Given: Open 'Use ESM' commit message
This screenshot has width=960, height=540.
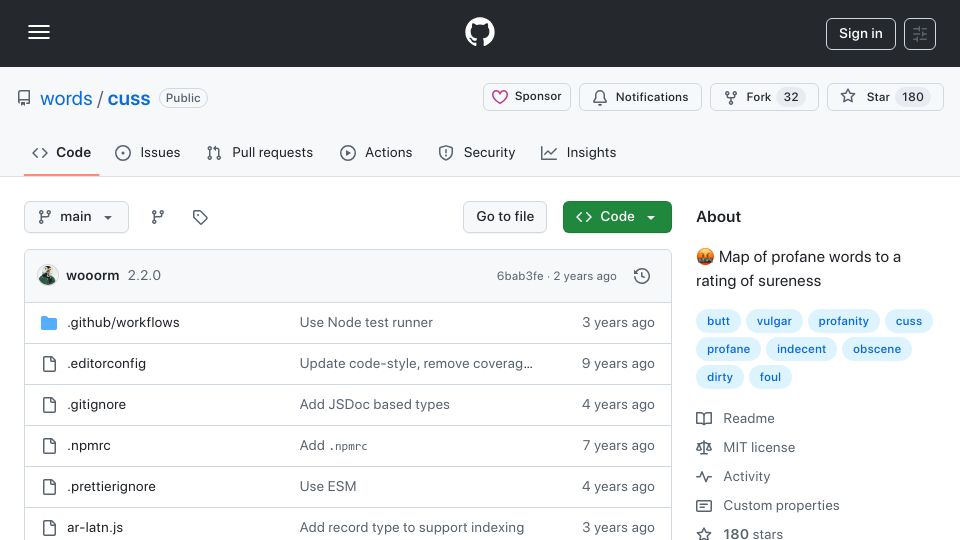Looking at the screenshot, I should coord(328,487).
